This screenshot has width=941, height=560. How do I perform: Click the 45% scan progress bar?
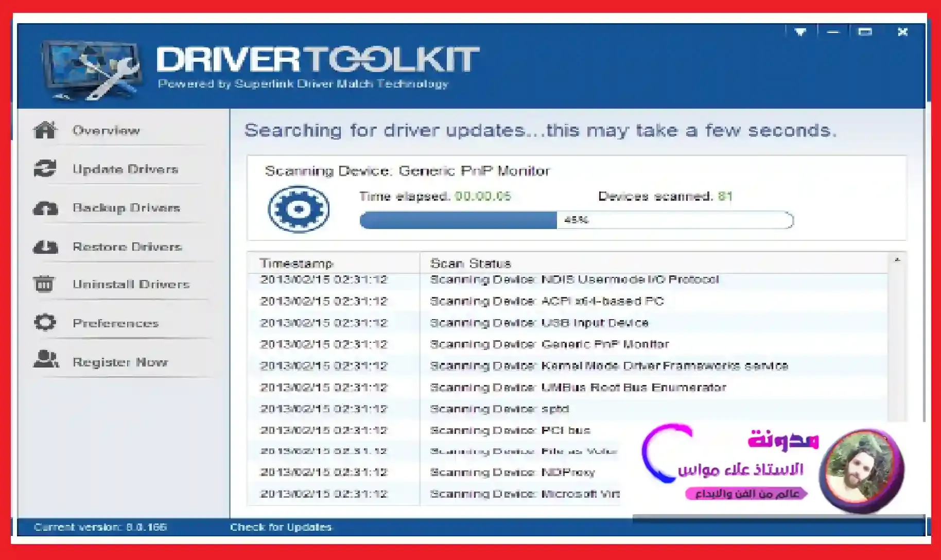click(577, 220)
